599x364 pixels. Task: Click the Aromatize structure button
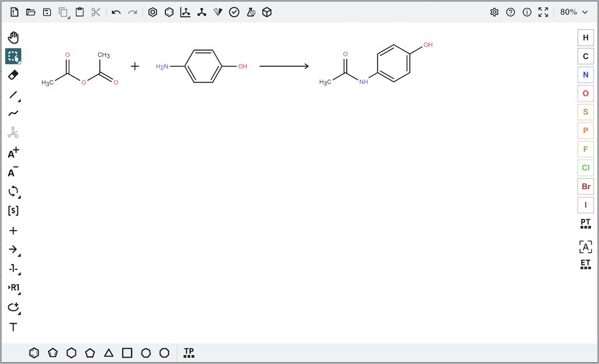(153, 12)
